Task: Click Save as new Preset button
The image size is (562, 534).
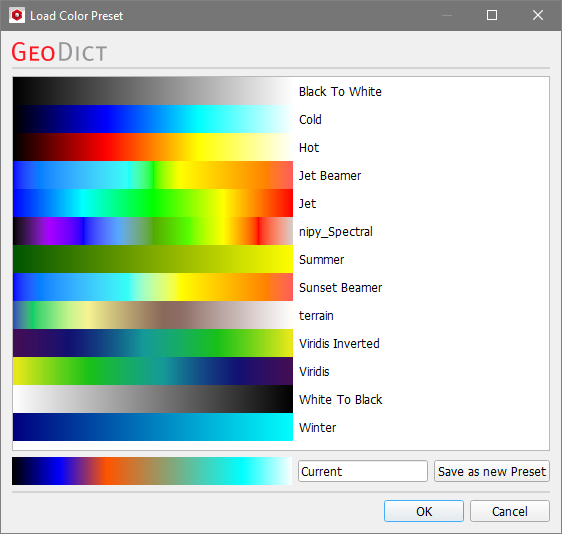Action: coord(492,471)
